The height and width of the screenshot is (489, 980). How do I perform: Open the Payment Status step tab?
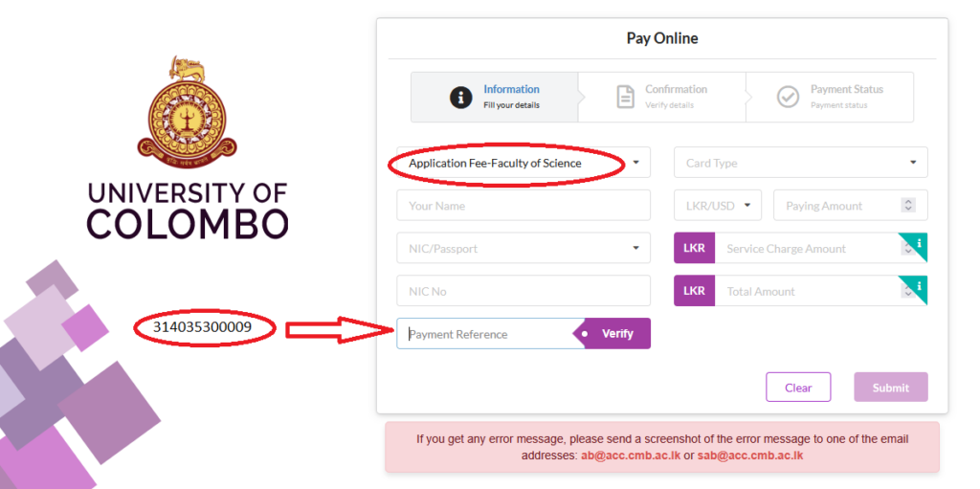[x=830, y=97]
